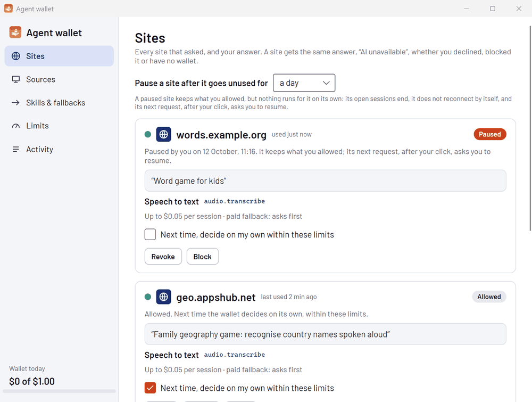Enable decide-on-my-own checkbox for words.example.org
The image size is (532, 402).
click(x=150, y=234)
